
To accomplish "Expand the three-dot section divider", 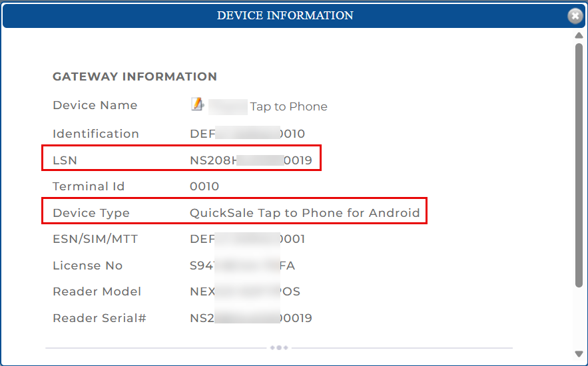I will click(279, 347).
